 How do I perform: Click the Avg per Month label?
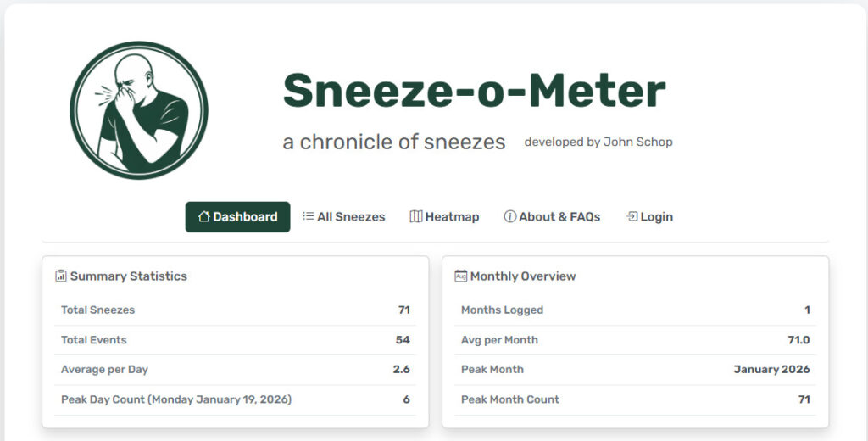pyautogui.click(x=499, y=340)
